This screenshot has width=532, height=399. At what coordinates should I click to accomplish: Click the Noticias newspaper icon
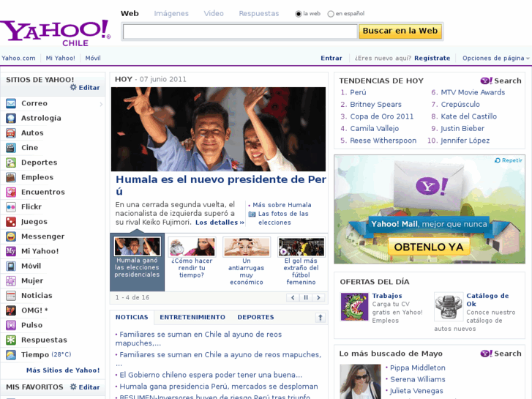coord(11,296)
